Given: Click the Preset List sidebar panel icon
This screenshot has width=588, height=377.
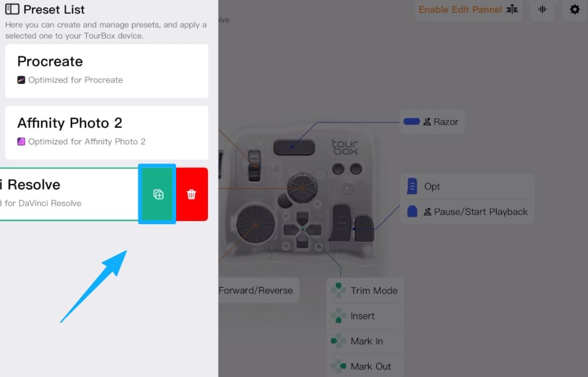Looking at the screenshot, I should pyautogui.click(x=12, y=9).
